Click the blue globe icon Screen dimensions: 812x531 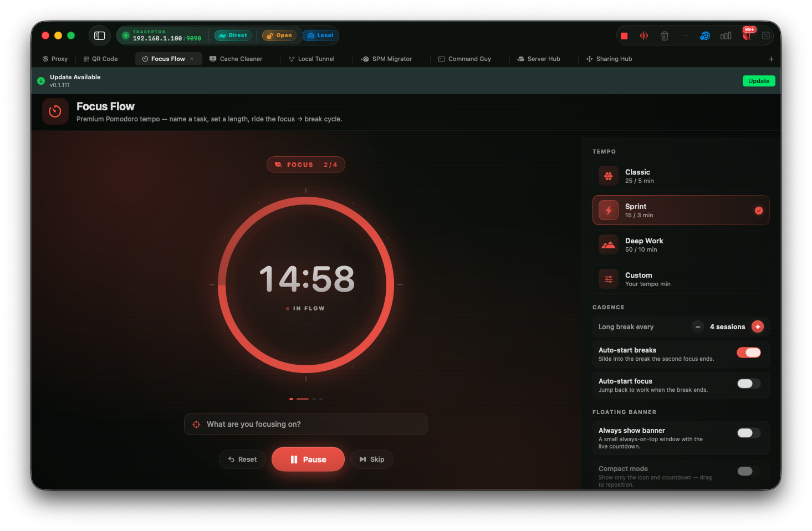pos(705,35)
